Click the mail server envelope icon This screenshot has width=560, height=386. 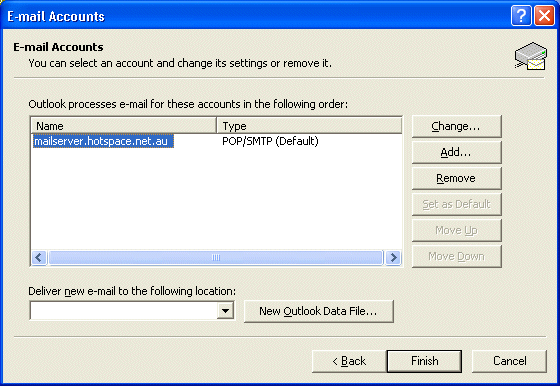point(531,56)
